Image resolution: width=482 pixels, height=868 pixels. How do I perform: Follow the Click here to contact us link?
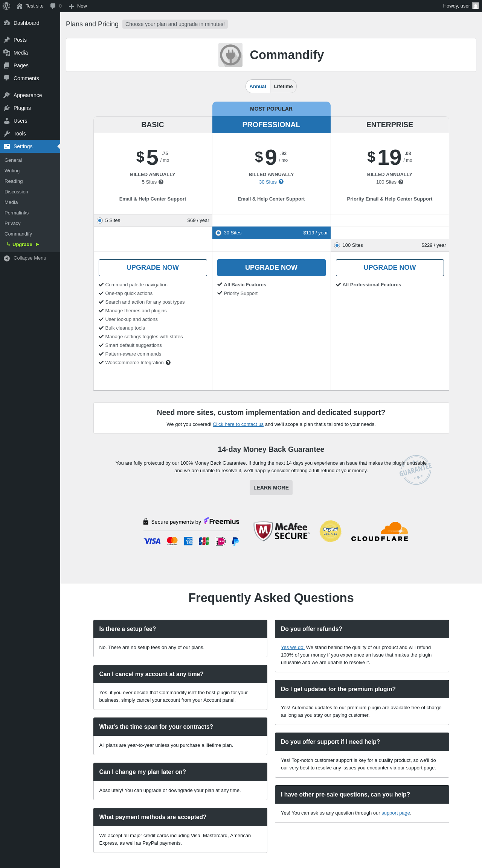point(238,424)
